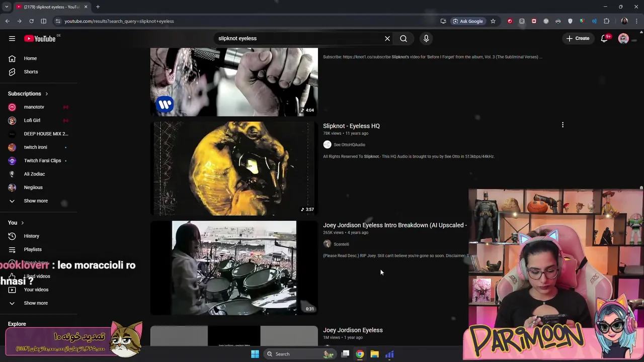The image size is (644, 362).
Task: Open the Chrome profile avatar
Action: pyautogui.click(x=624, y=21)
